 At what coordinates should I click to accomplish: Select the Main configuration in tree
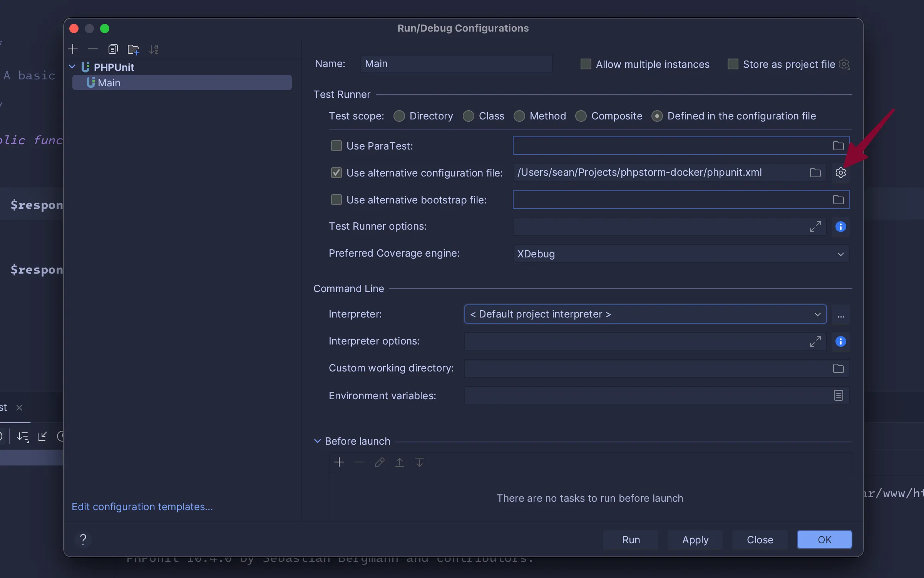click(182, 82)
